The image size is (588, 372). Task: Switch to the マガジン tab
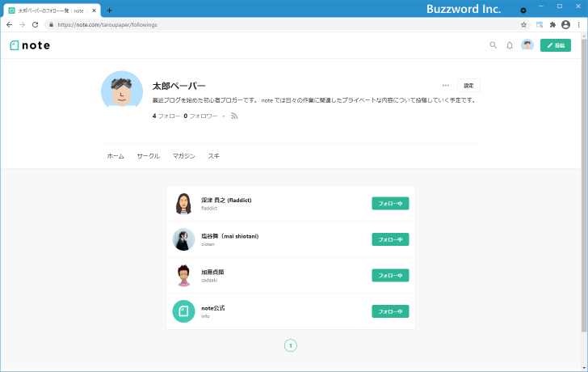pos(184,156)
